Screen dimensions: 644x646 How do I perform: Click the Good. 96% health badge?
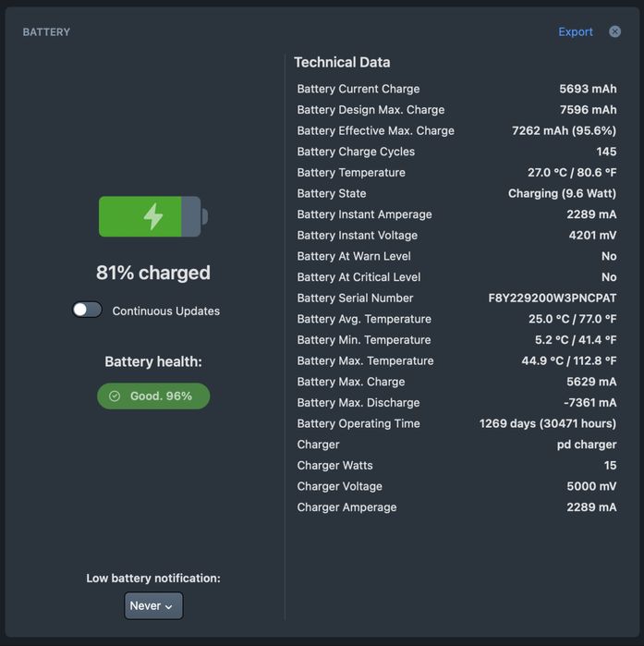coord(153,396)
